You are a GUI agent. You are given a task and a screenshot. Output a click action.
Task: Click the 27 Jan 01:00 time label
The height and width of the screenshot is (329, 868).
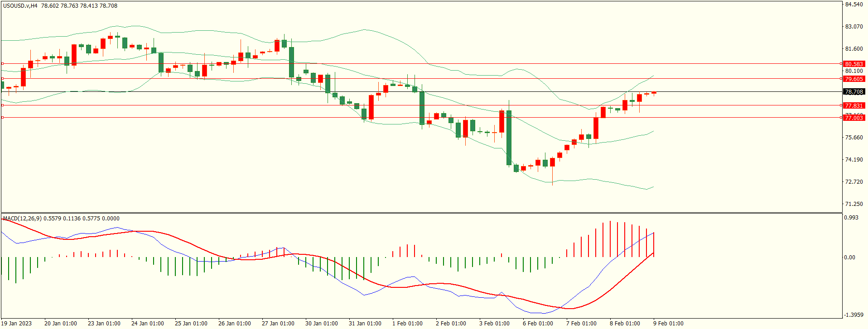tap(278, 324)
